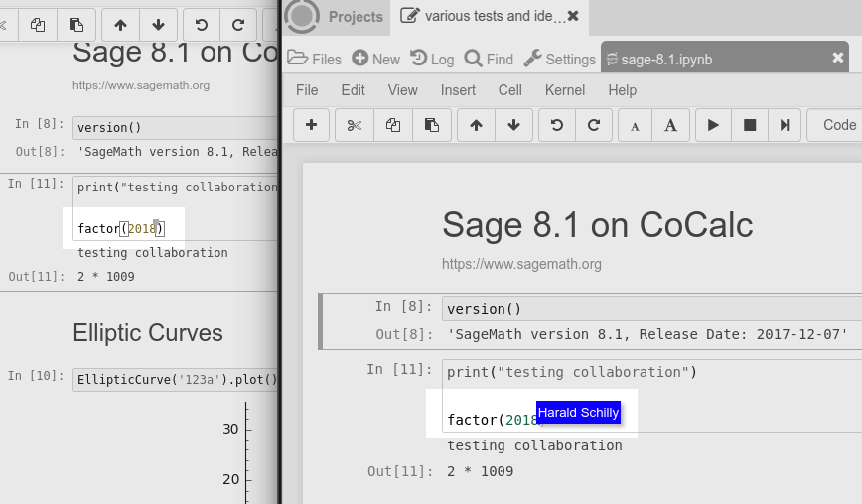Click the scissors icon to cut the cell
Screen dimensions: 862x504
353,125
